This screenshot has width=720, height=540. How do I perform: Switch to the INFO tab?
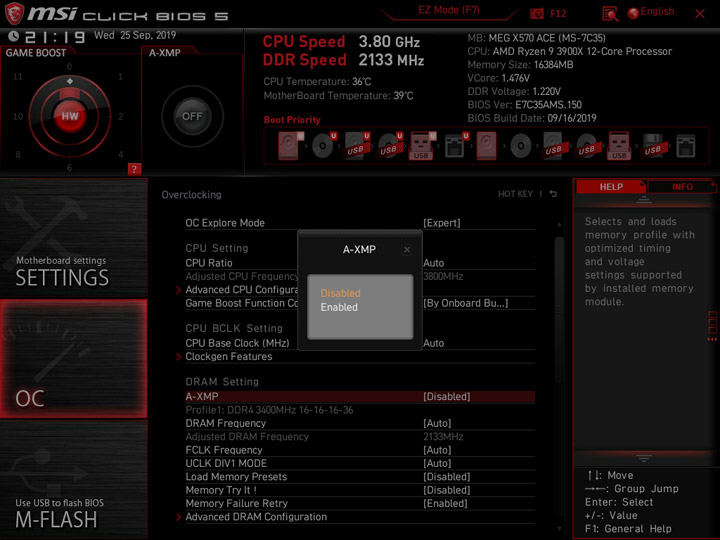(682, 187)
